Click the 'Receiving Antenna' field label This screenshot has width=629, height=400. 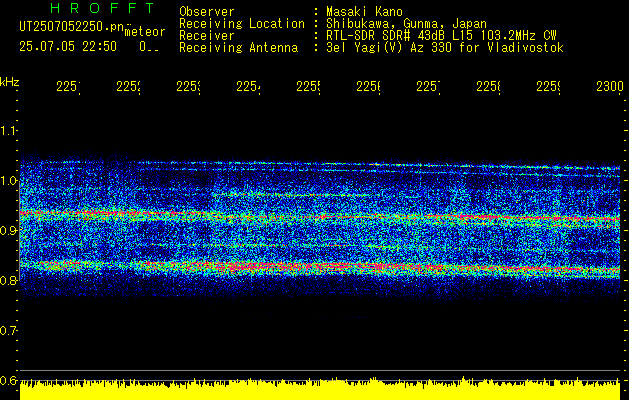click(x=239, y=48)
